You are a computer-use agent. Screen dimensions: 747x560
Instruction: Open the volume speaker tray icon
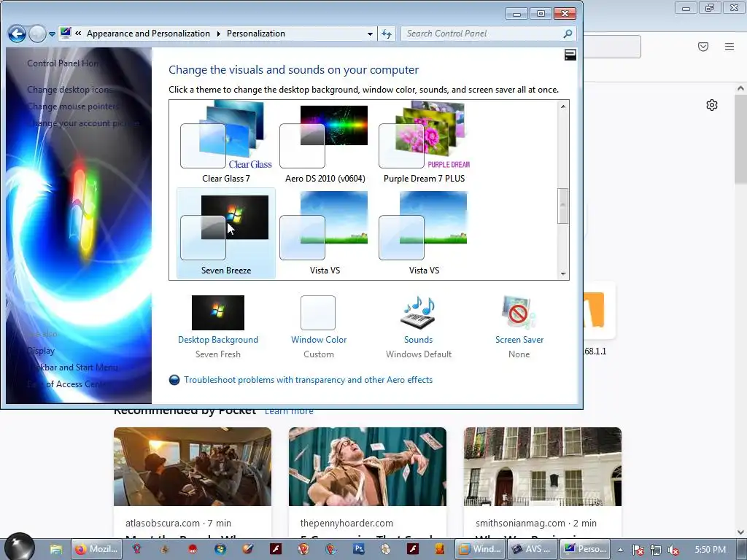(x=673, y=550)
